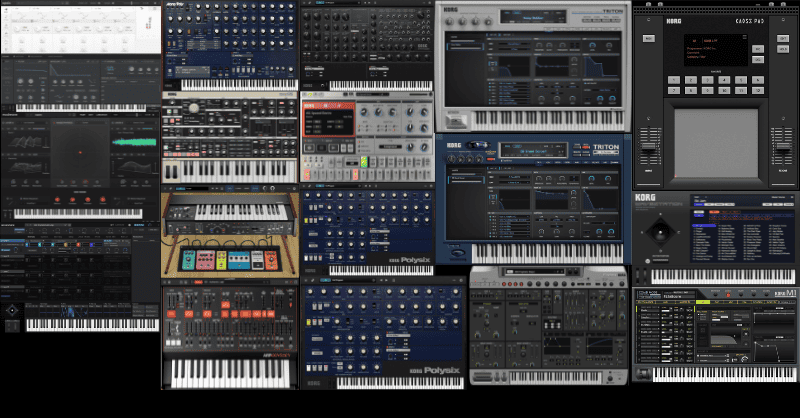
Task: Open the preset field in the lower Polysix toolbar
Action: click(x=349, y=280)
